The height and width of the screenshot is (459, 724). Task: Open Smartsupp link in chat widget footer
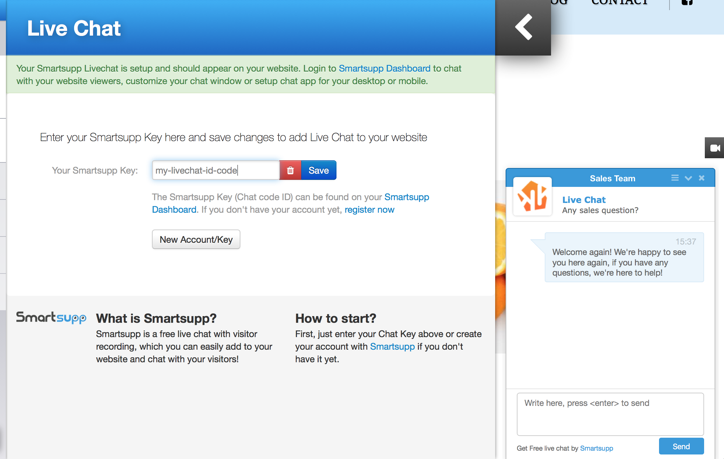[x=597, y=448]
